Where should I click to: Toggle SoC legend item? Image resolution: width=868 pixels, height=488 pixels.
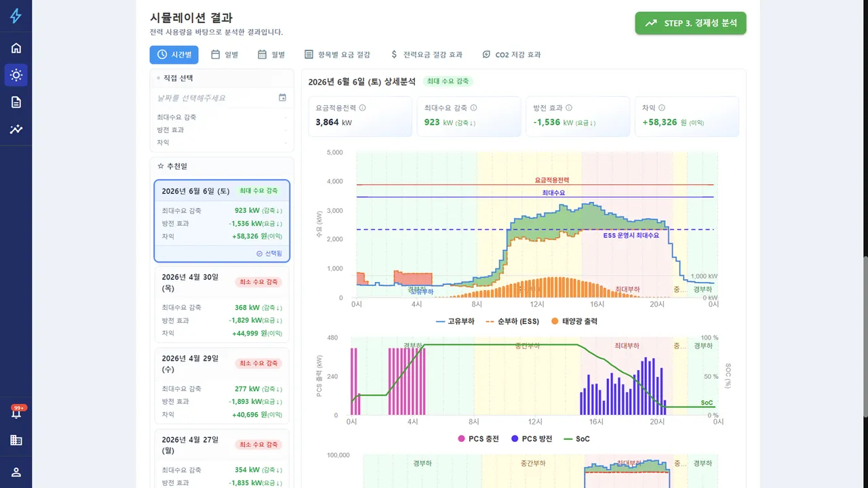576,439
